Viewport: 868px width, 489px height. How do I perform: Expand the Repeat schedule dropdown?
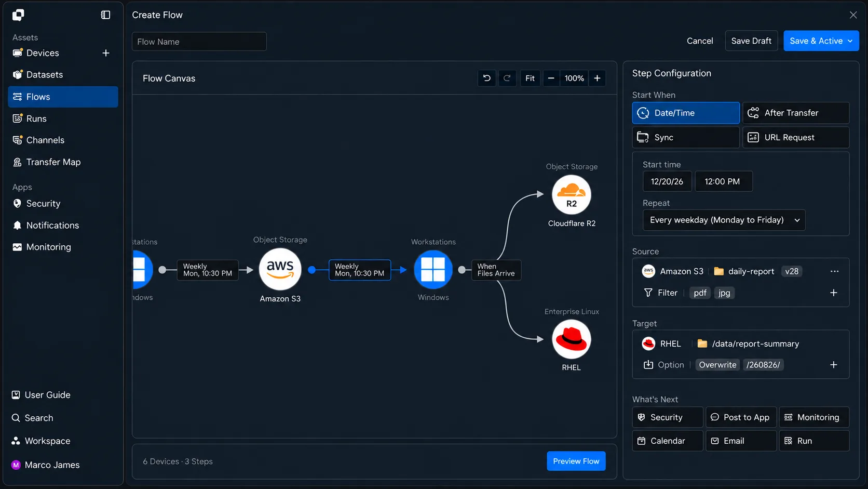724,220
